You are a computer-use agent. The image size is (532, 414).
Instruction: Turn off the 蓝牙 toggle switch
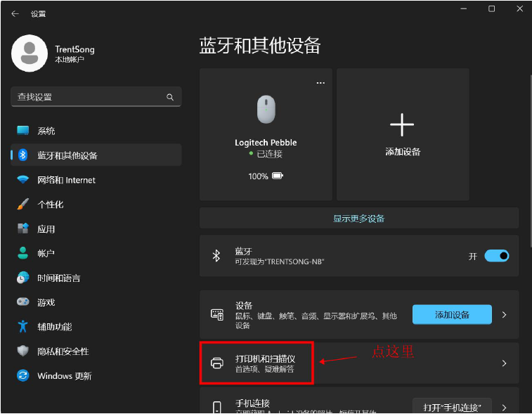click(496, 256)
